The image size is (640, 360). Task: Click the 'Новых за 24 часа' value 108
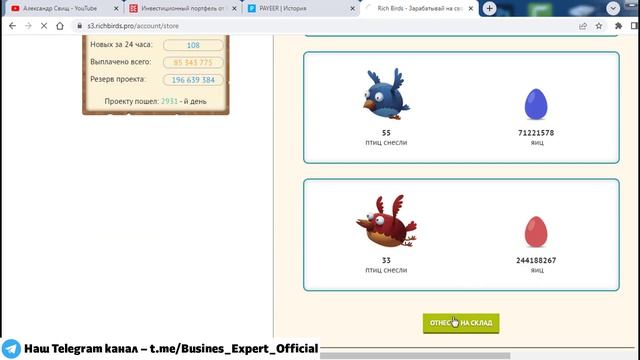pyautogui.click(x=193, y=45)
